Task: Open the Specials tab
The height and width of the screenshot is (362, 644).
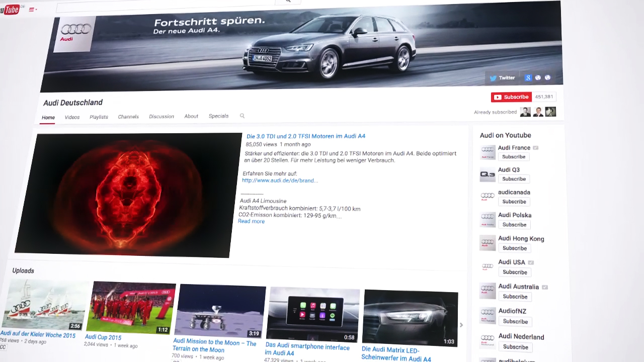Action: coord(219,116)
